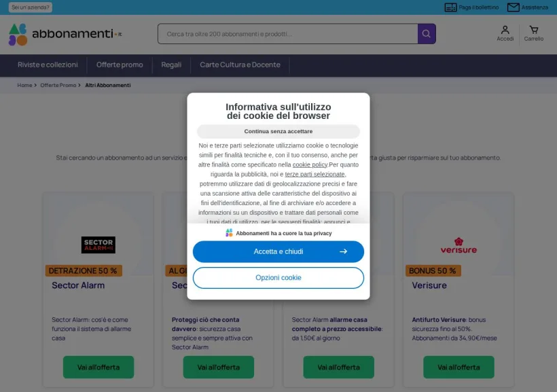Click the Opzioni cookie button
This screenshot has width=557, height=392.
[x=278, y=278]
